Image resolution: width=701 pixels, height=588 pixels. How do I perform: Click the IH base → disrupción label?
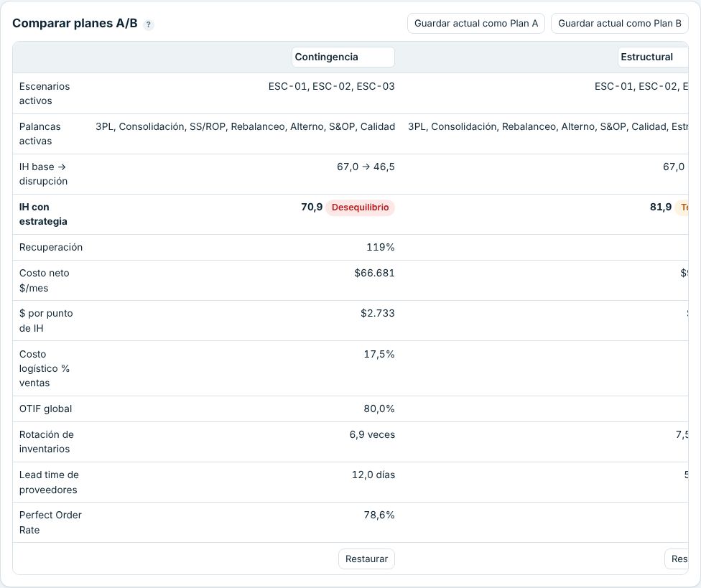click(43, 174)
